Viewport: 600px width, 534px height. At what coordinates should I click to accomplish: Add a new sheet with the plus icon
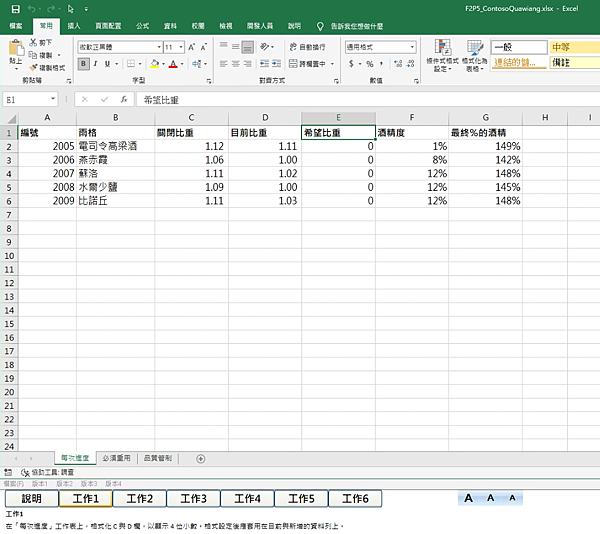point(201,458)
